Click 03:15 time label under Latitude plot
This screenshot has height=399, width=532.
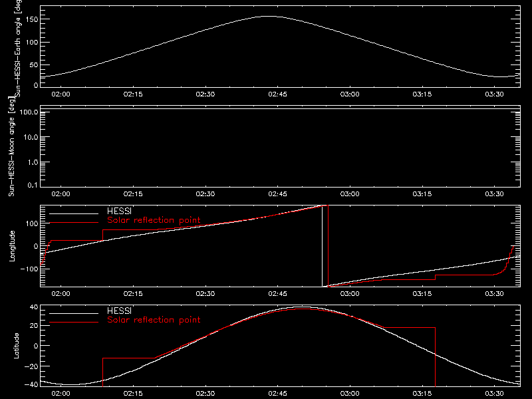click(422, 393)
